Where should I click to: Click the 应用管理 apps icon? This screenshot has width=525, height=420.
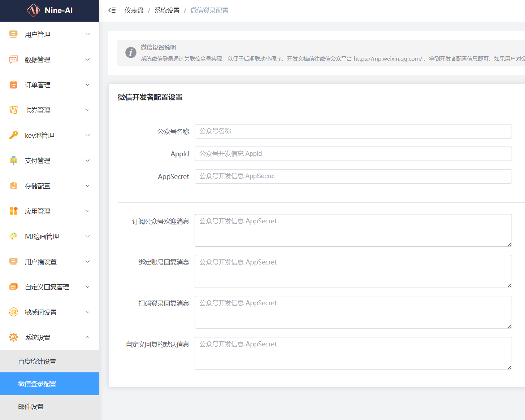tap(13, 211)
